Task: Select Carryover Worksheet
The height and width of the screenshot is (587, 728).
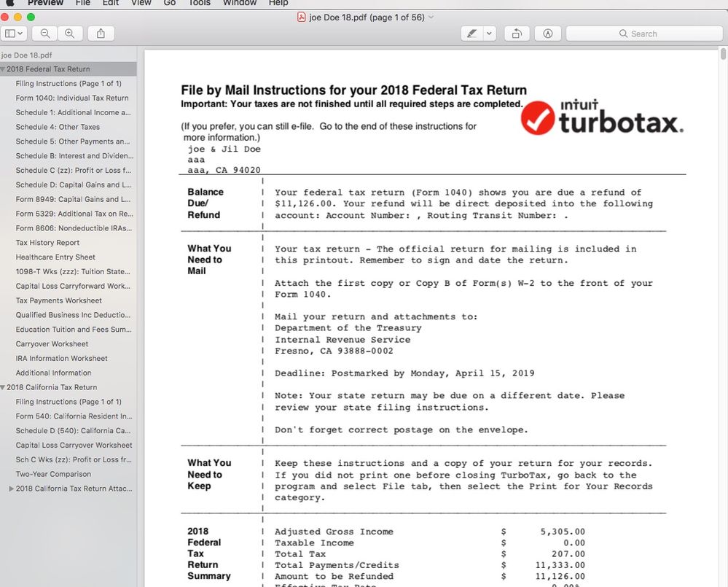Action: (52, 343)
